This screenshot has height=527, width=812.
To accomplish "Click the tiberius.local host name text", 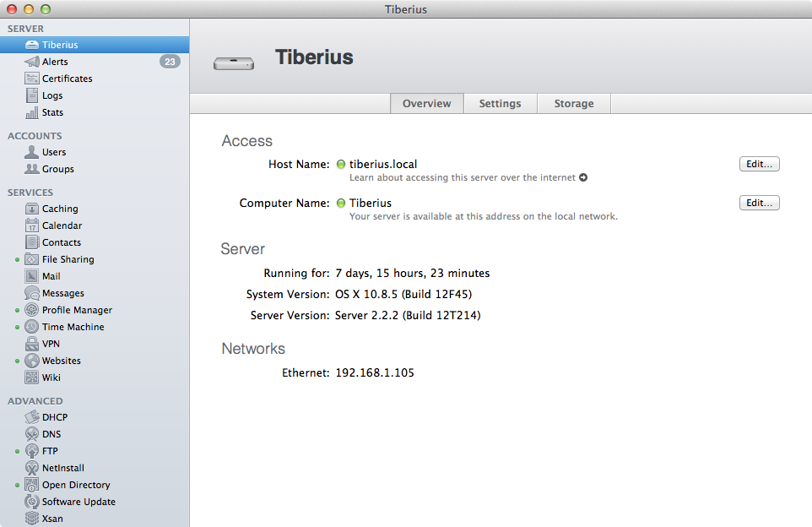I will tap(383, 165).
